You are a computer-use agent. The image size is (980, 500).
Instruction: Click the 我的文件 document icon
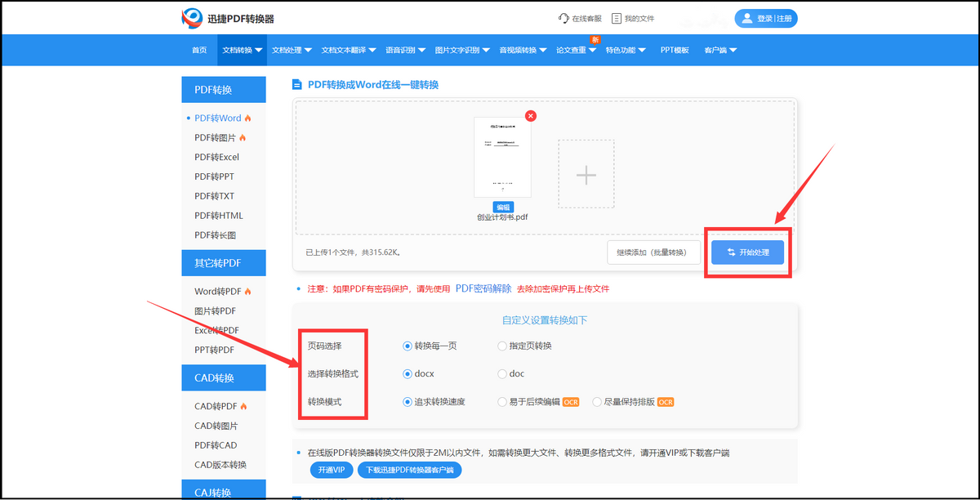tap(617, 18)
